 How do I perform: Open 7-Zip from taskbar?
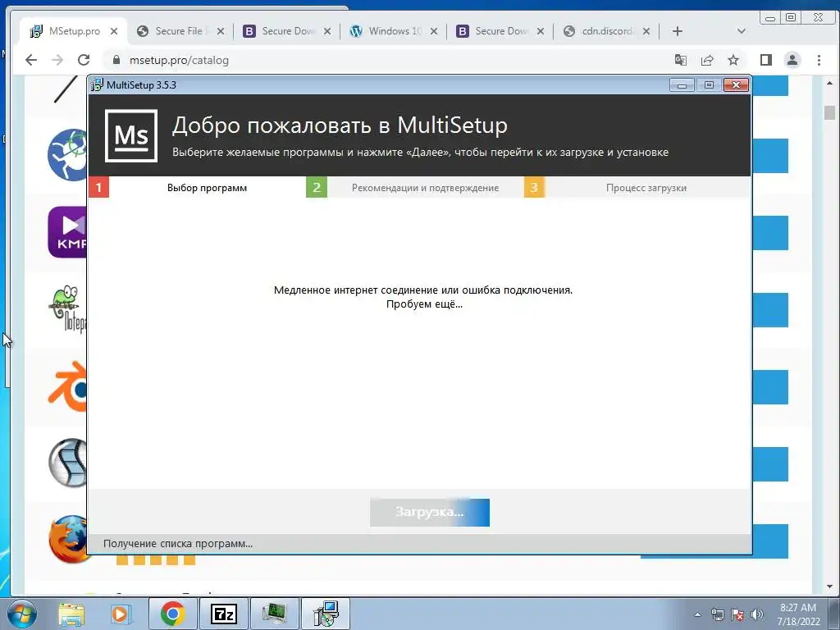tap(223, 614)
